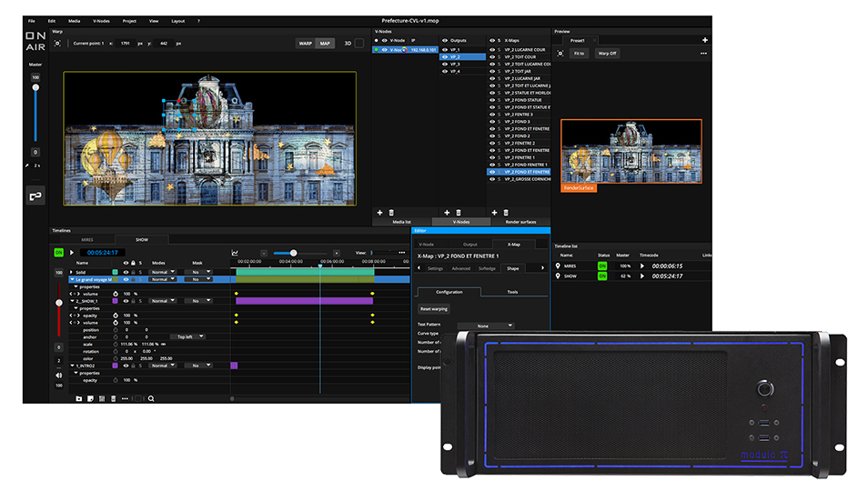Click the grid icon below timeline layers
Image resolution: width=868 pixels, height=491 pixels.
102,398
